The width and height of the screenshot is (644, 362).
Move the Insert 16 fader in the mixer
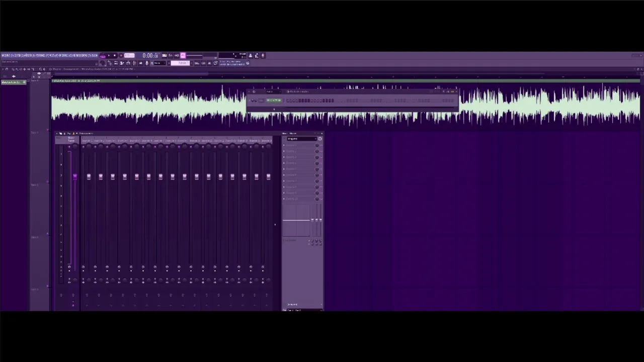[x=268, y=177]
